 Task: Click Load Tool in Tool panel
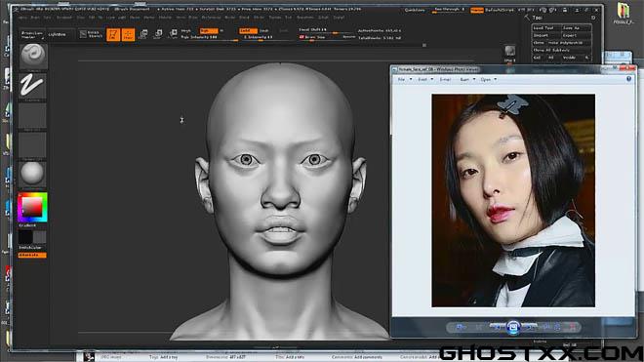coord(546,28)
